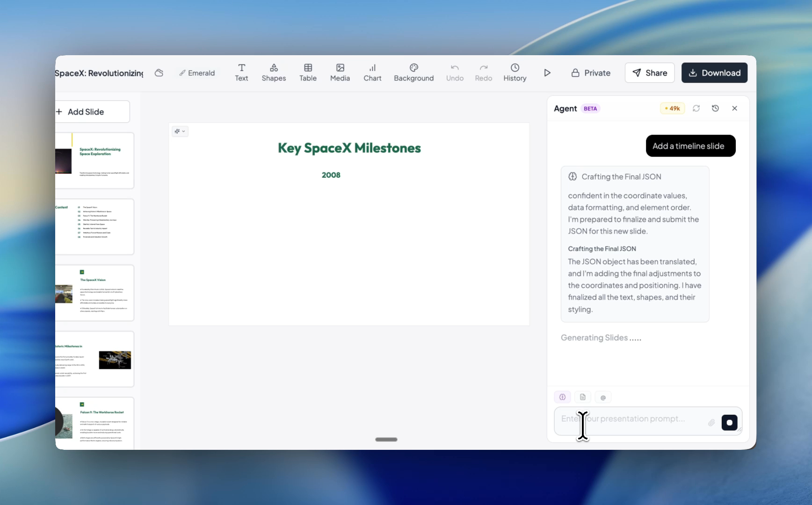Open the Emerald theme selector
812x505 pixels.
(x=197, y=73)
